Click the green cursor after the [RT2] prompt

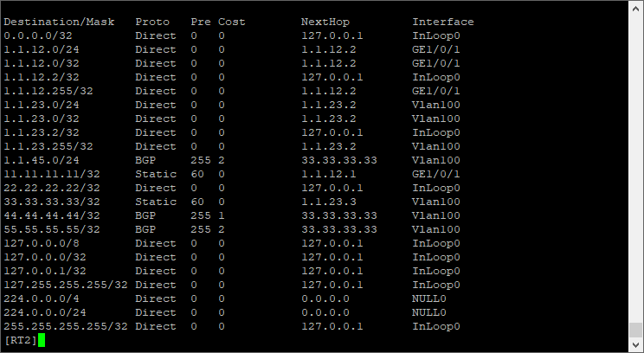click(x=41, y=340)
